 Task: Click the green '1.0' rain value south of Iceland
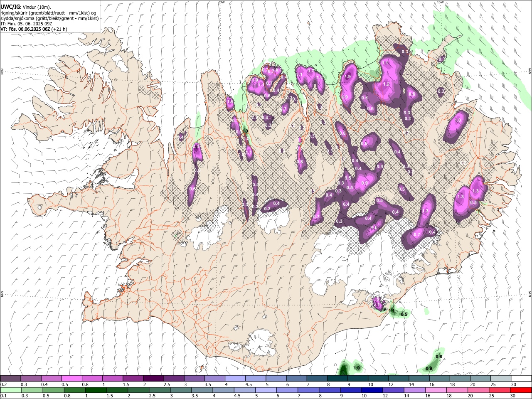[x=357, y=368]
